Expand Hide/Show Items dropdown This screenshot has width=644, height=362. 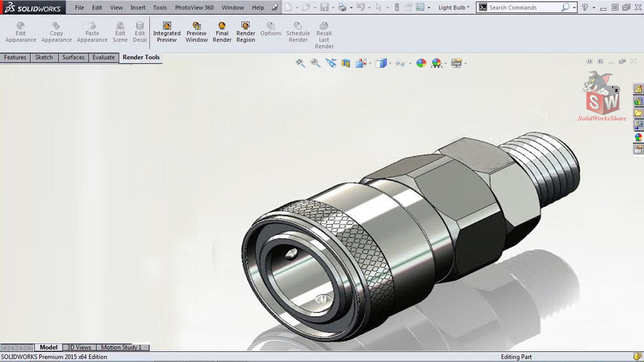[410, 63]
